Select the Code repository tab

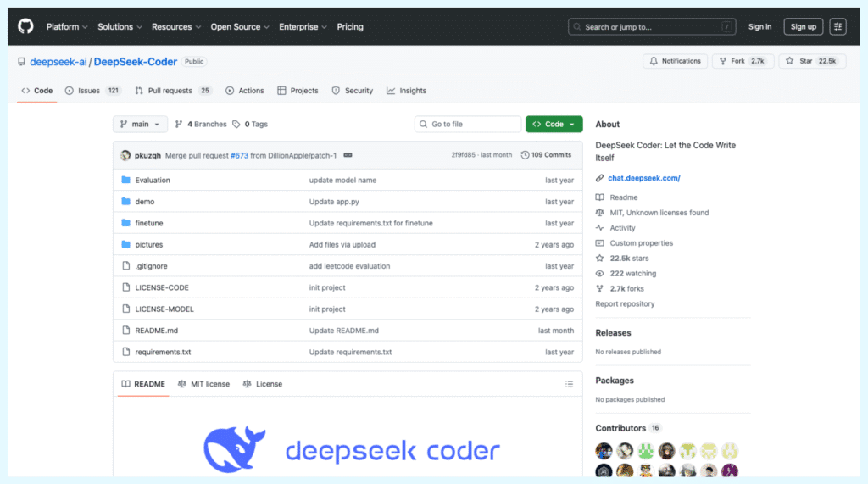coord(37,90)
